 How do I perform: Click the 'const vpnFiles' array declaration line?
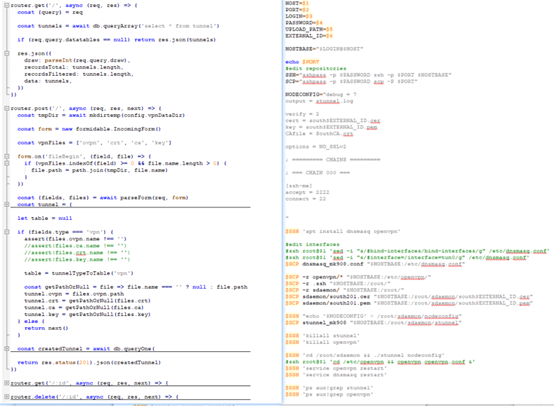pos(94,142)
